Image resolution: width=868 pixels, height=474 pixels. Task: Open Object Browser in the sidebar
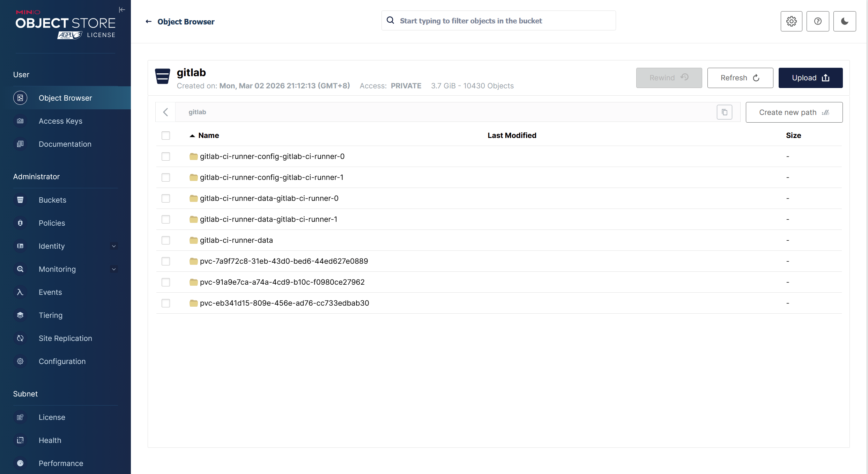click(x=65, y=98)
